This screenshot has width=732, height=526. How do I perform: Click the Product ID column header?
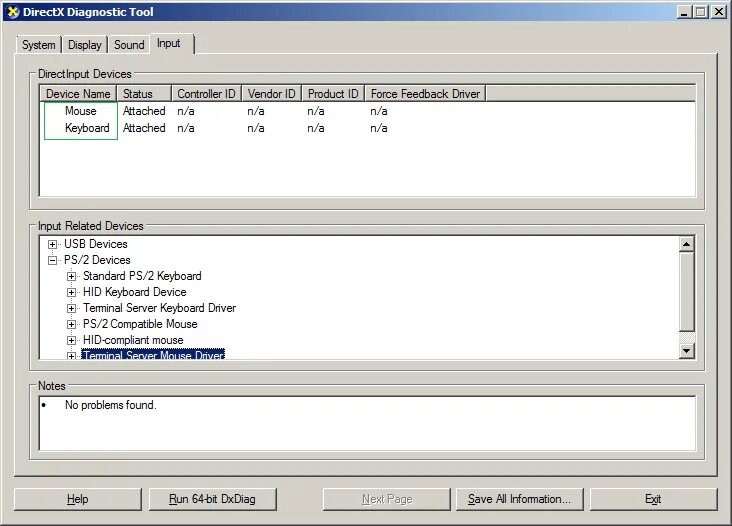click(x=333, y=94)
